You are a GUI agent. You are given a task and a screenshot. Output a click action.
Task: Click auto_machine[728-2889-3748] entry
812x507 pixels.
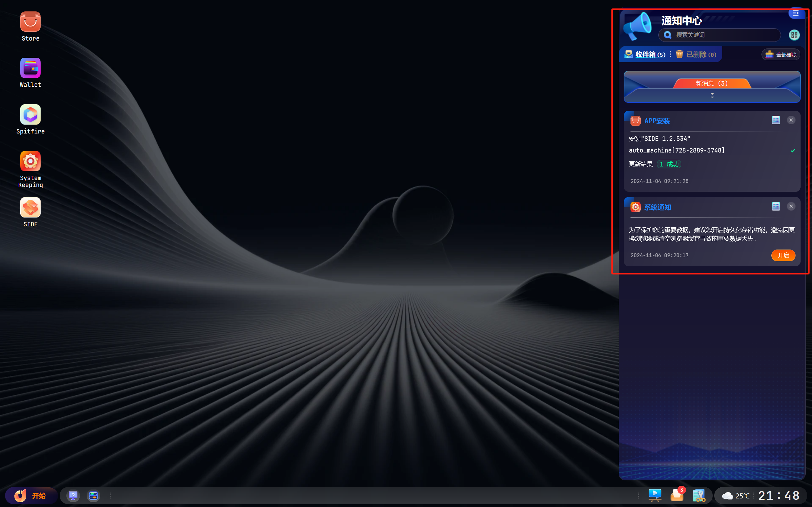coord(677,151)
